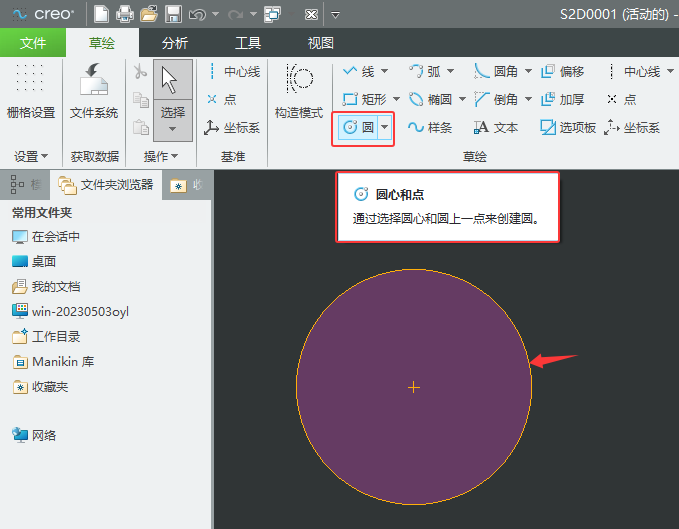Select the 矩形 rectangle tool

(364, 100)
